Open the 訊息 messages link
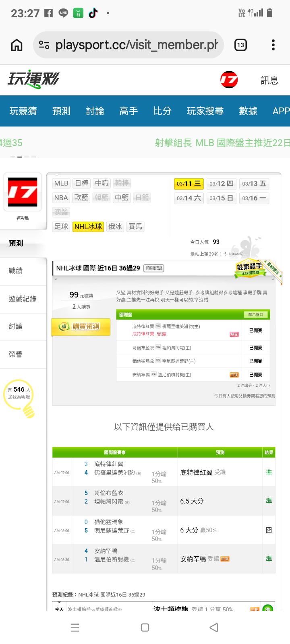Screen dimensions: 290x644 tap(269, 80)
